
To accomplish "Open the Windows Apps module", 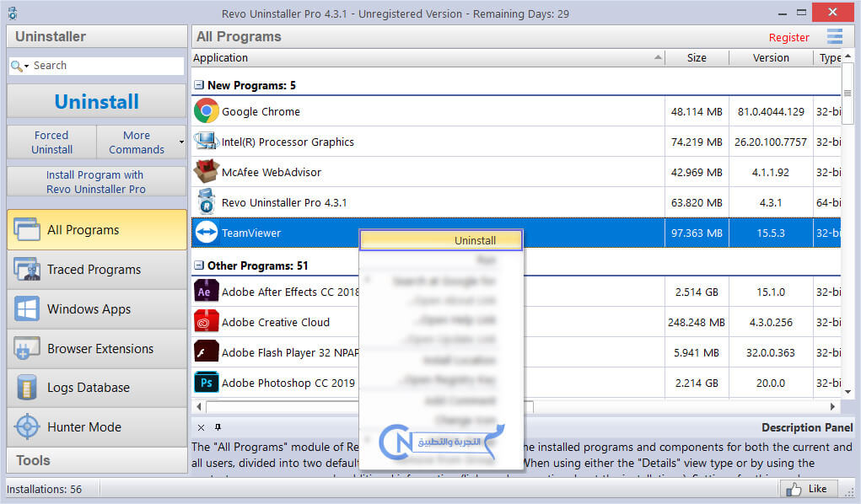I will [x=97, y=308].
